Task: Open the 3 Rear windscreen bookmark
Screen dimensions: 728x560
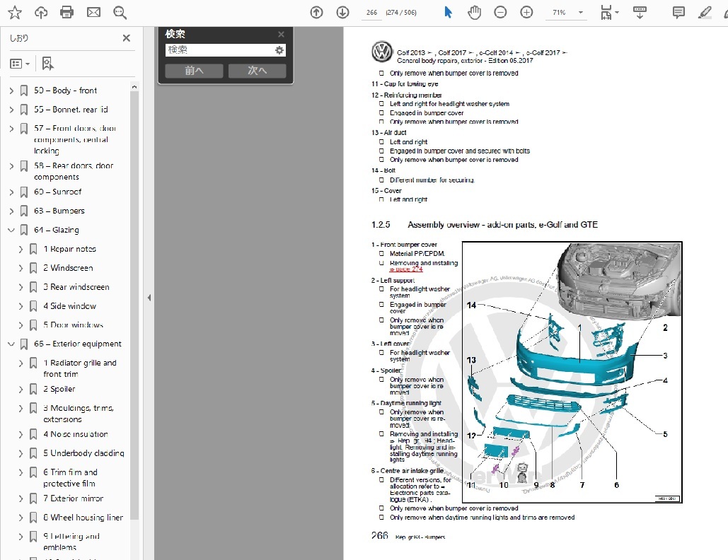Action: tap(76, 287)
